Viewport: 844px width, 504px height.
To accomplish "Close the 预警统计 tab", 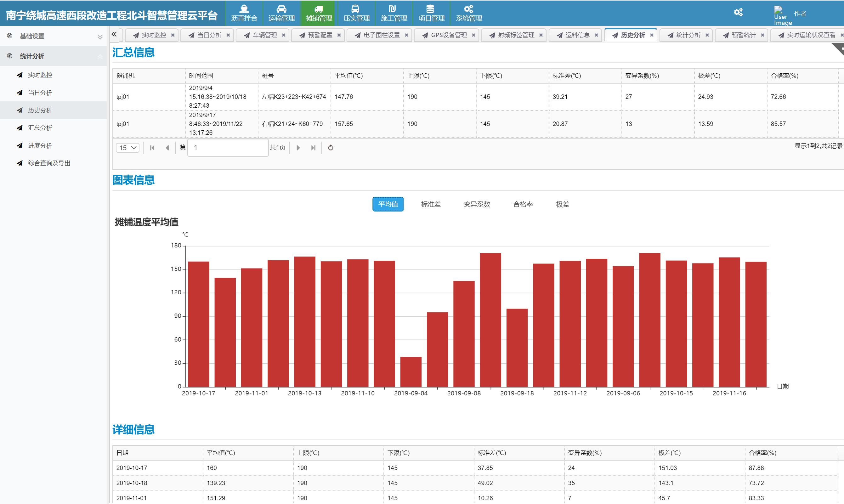I will (x=762, y=35).
